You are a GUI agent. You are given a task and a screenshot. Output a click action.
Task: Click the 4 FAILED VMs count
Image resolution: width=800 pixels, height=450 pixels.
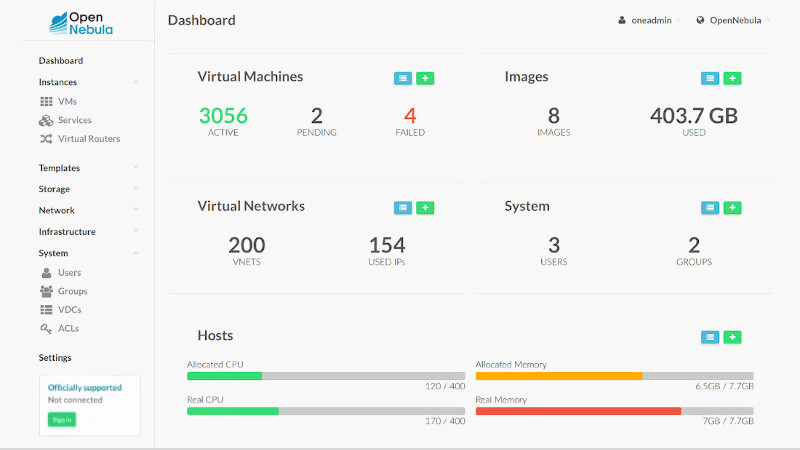click(410, 121)
